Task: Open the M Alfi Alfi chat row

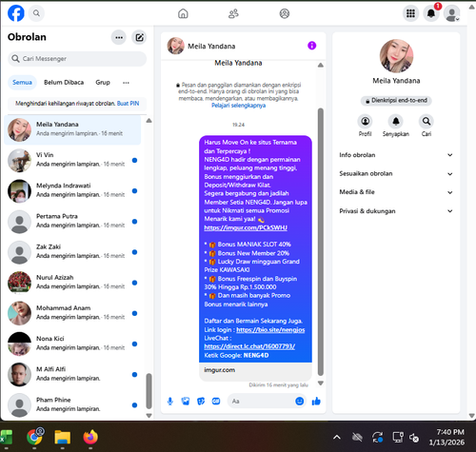Action: 72,374
